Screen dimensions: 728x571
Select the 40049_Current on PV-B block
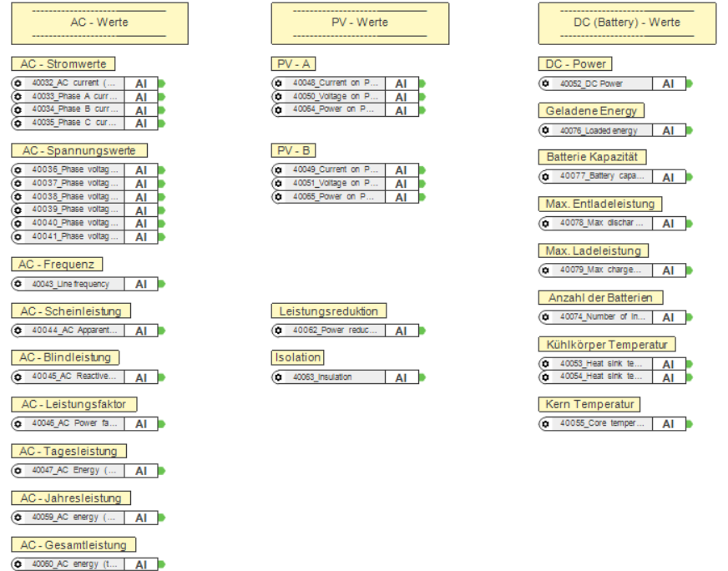[x=346, y=170]
